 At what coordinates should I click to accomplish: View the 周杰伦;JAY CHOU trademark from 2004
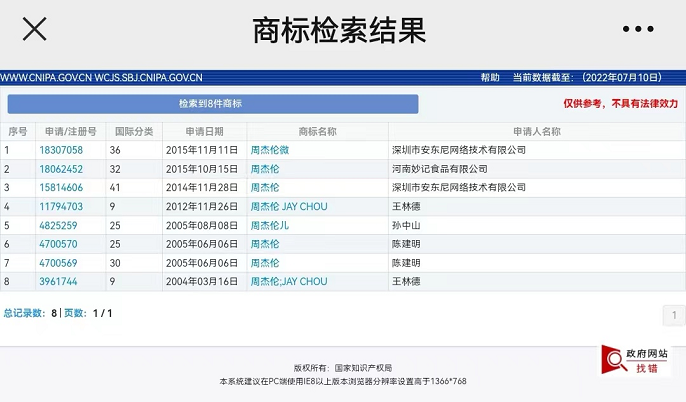pos(289,281)
